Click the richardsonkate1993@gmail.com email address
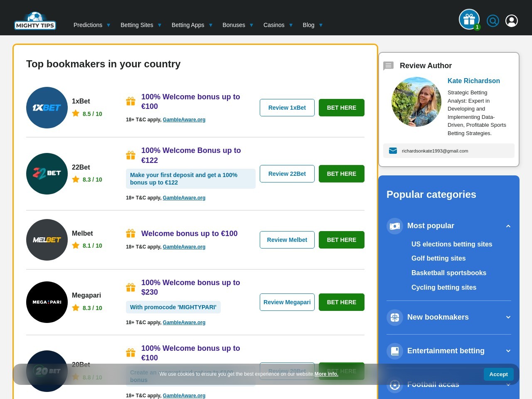 tap(435, 151)
